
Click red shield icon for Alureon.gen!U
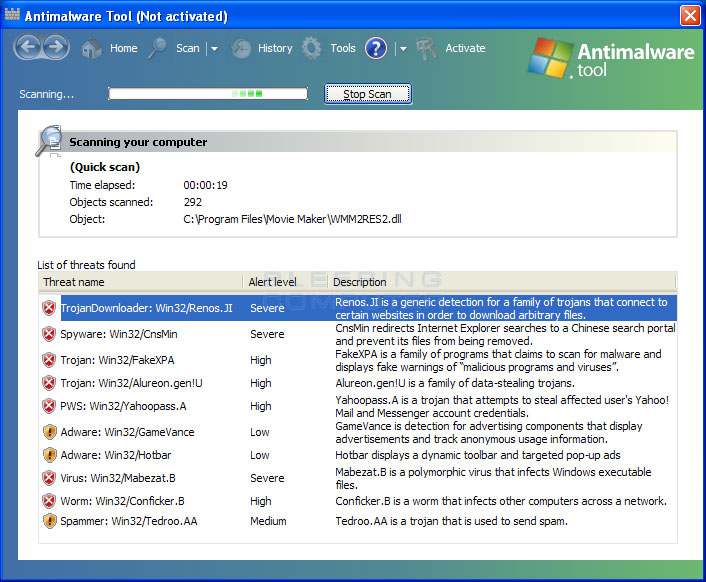[x=49, y=383]
